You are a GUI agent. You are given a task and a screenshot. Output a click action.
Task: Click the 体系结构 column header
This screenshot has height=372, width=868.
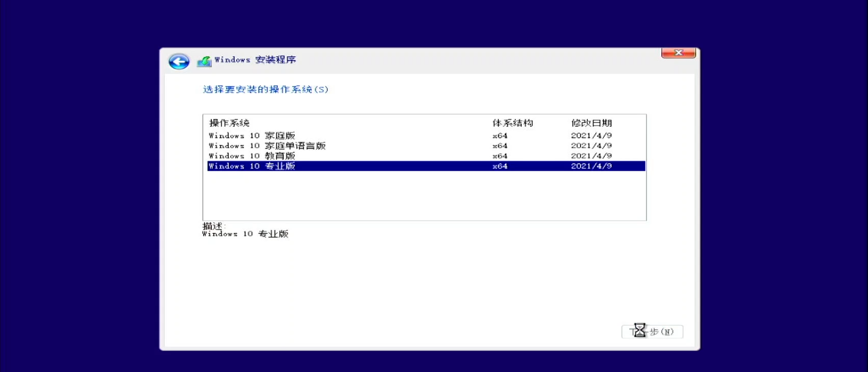[513, 123]
